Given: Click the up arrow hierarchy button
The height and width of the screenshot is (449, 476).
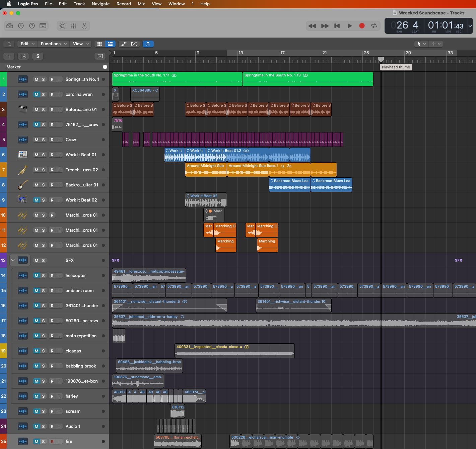Looking at the screenshot, I should coord(9,44).
